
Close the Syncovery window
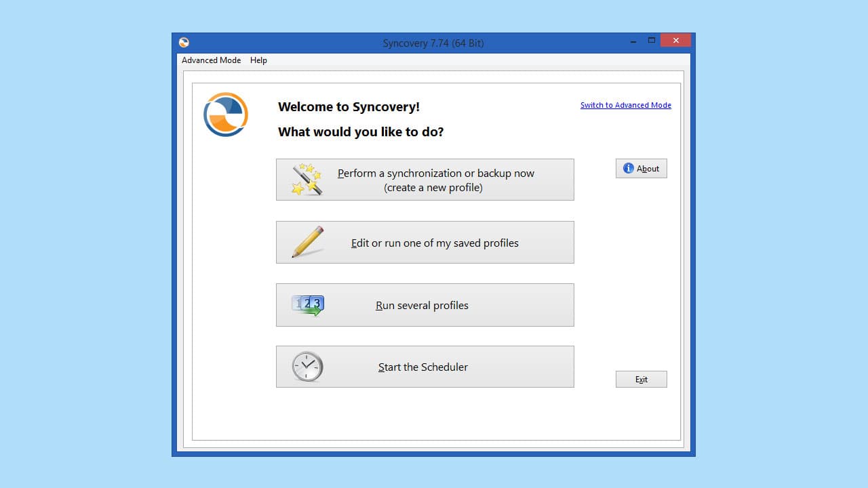tap(675, 40)
